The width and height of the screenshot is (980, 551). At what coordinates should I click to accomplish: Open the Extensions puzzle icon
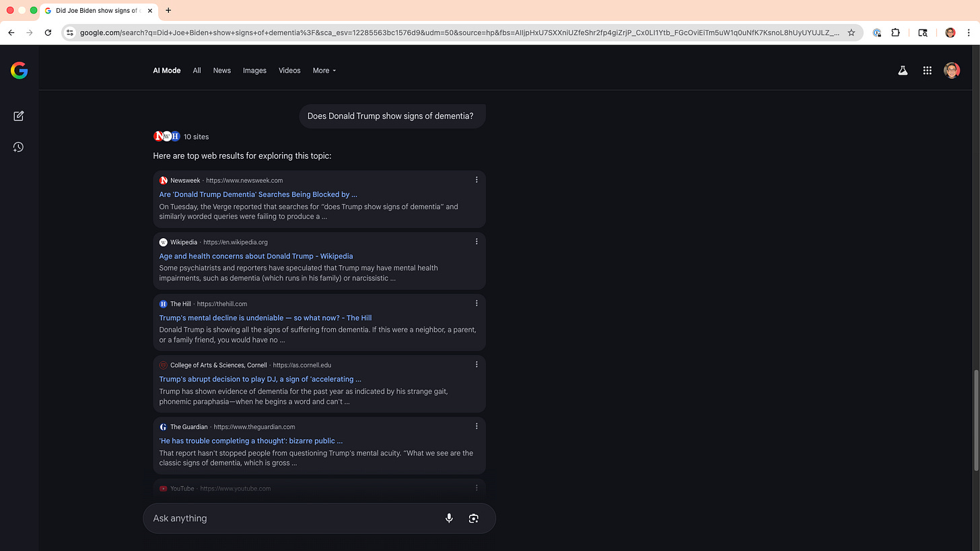pos(895,32)
